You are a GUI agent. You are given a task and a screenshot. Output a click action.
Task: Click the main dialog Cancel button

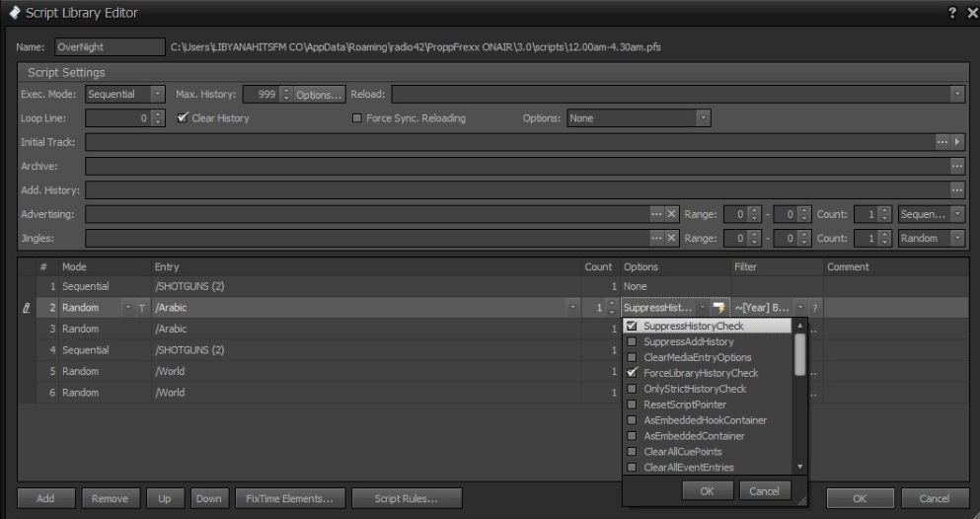(935, 498)
